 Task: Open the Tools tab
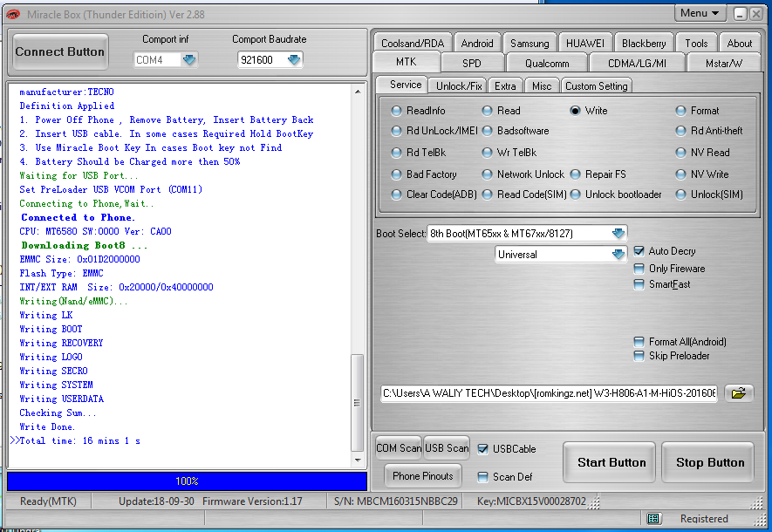[696, 44]
